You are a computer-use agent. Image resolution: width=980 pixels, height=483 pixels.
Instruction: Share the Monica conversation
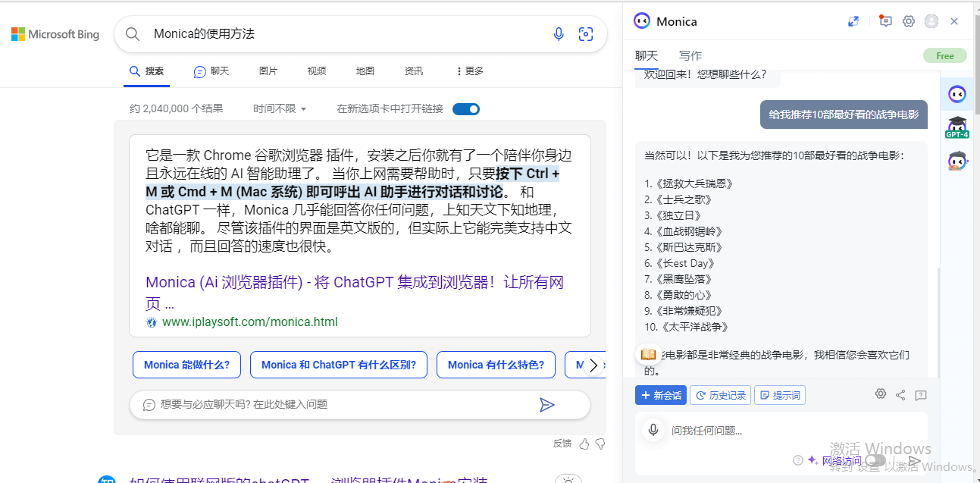900,395
